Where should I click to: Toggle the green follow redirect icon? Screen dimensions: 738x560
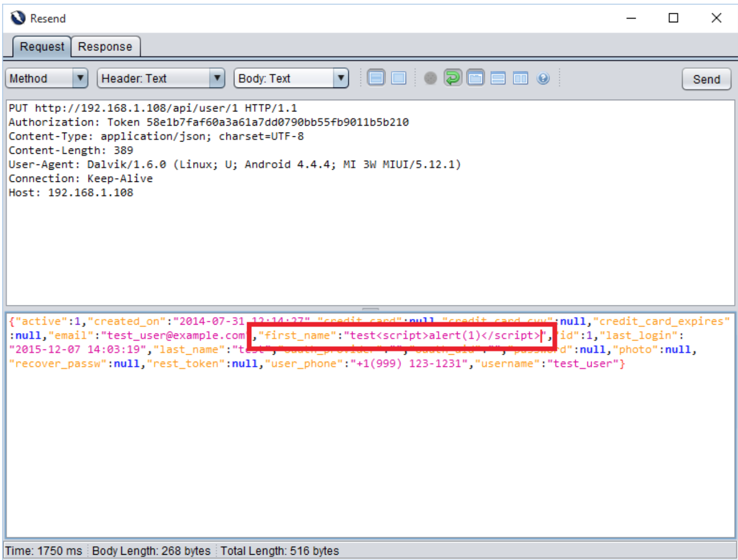453,78
